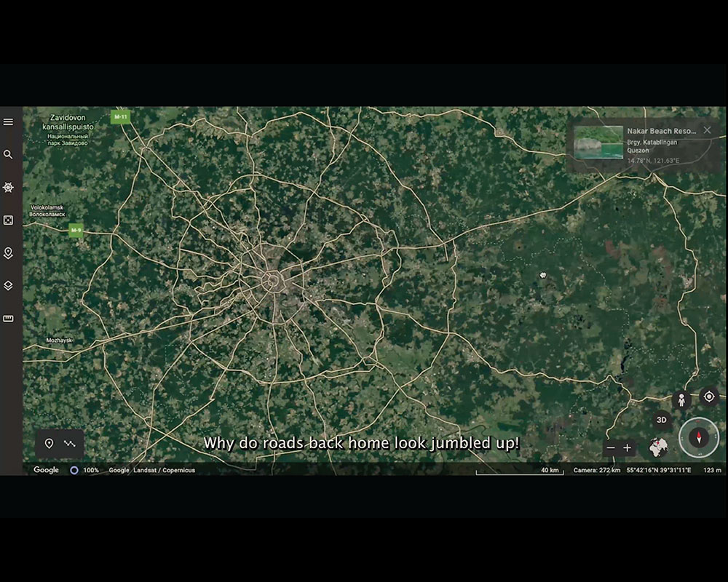Open Voyager ship wheel icon
The width and height of the screenshot is (728, 582).
(8, 188)
